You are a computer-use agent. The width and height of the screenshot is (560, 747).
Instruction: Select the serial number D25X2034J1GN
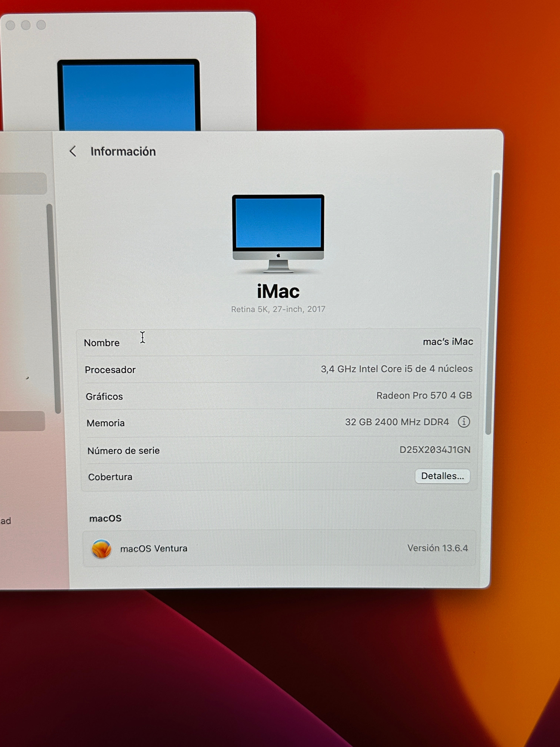point(435,450)
